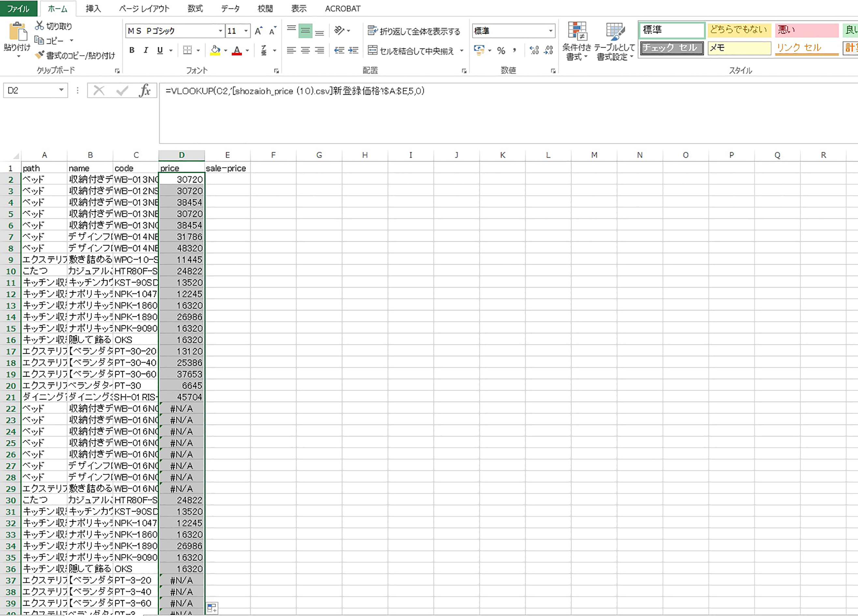
Task: Select the メモ cell style
Action: point(739,48)
